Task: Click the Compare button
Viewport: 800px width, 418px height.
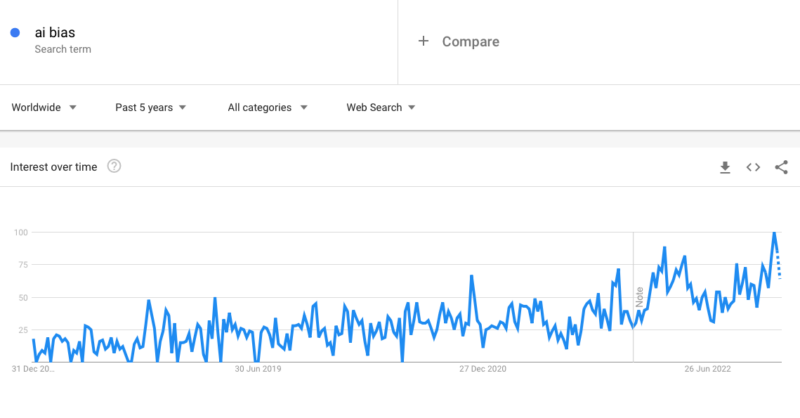Action: tap(470, 41)
